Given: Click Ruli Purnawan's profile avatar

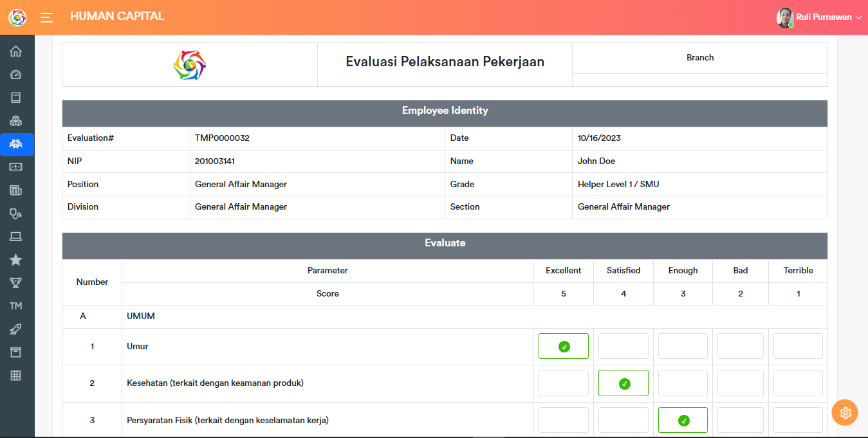Looking at the screenshot, I should pos(785,17).
